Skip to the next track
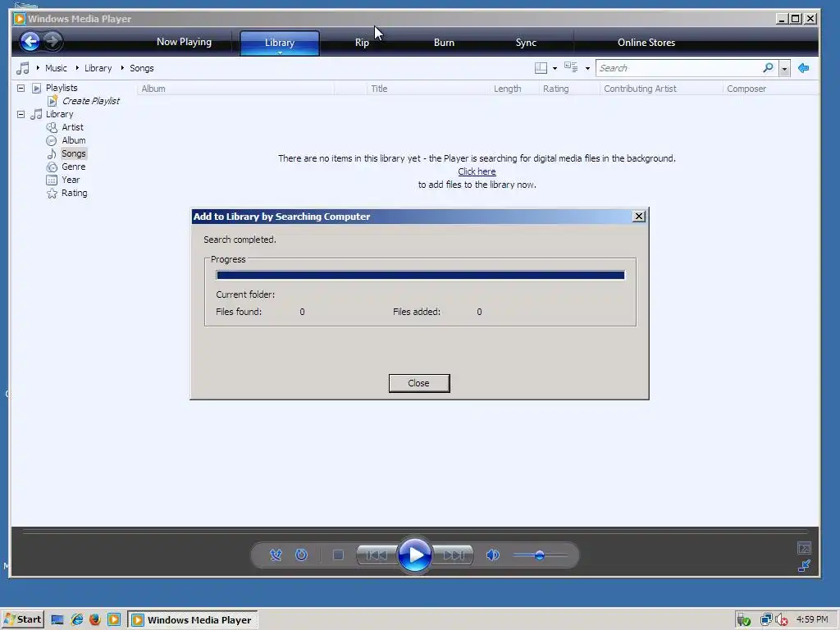This screenshot has width=840, height=630. 453,555
